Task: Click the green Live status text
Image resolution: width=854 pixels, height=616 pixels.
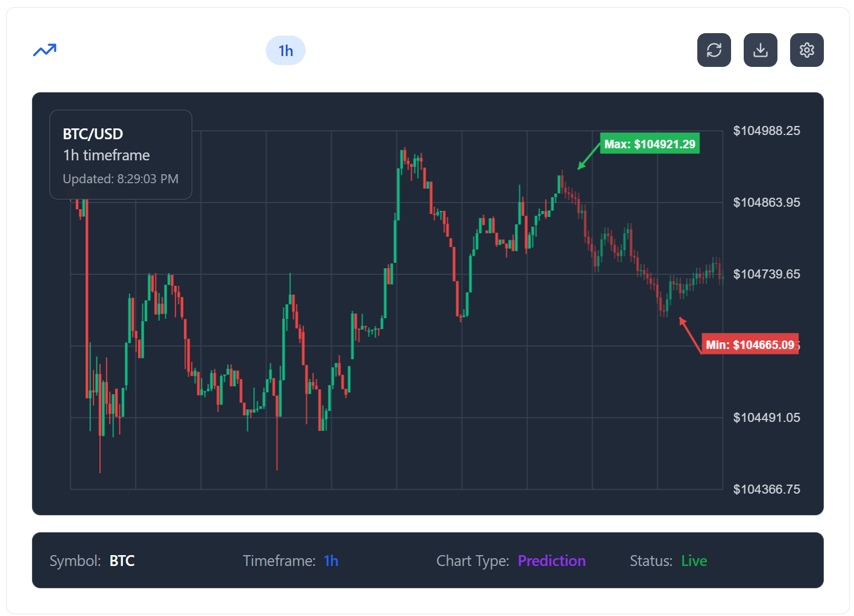Action: [x=694, y=561]
